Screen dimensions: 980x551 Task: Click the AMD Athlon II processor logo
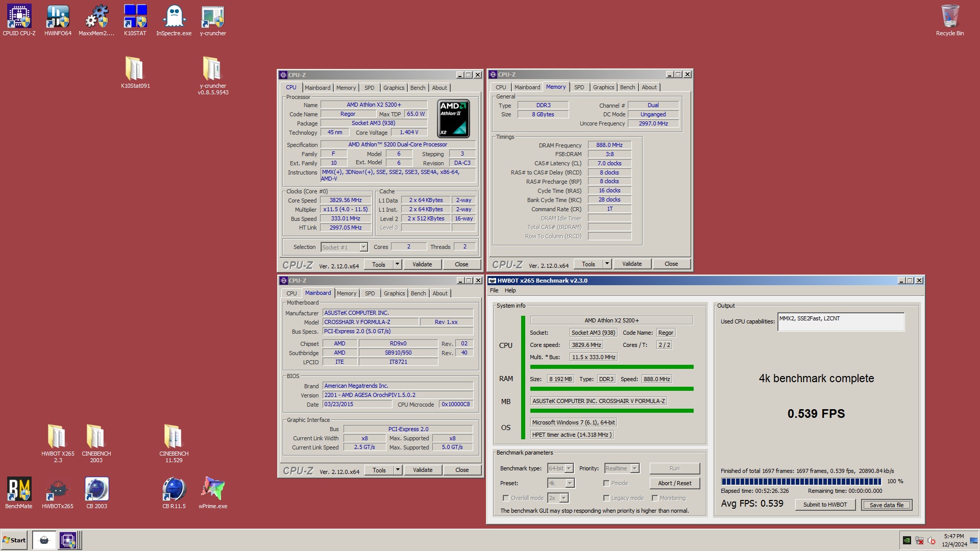(x=454, y=118)
